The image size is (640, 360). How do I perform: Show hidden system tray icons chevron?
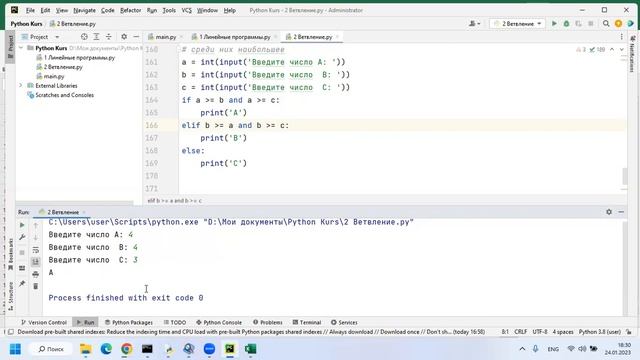pyautogui.click(x=522, y=349)
